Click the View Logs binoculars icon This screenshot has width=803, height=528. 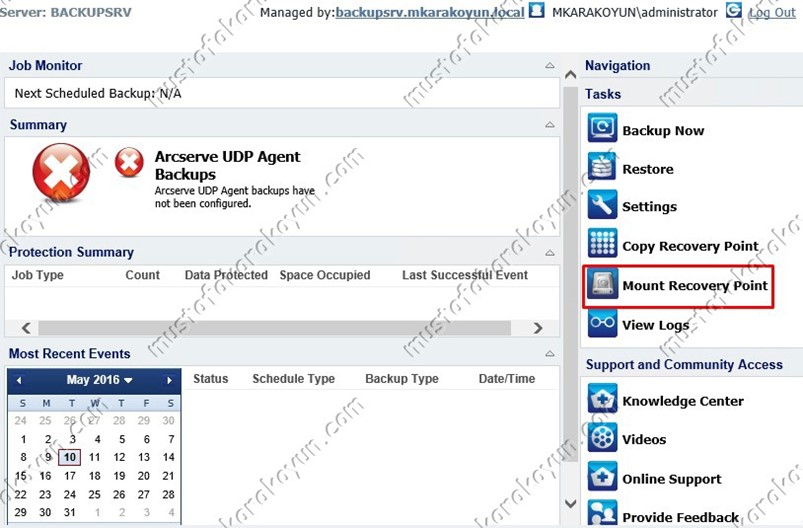602,323
